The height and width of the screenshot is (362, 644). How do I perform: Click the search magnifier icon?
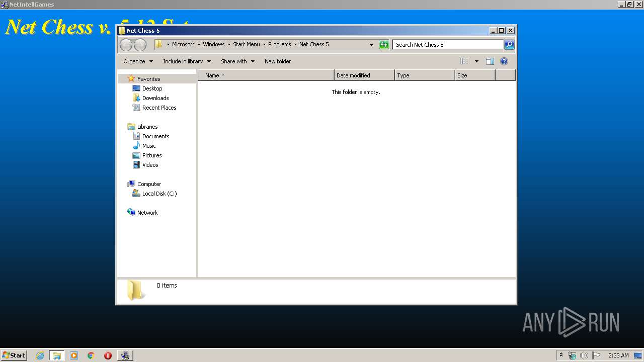coord(509,45)
